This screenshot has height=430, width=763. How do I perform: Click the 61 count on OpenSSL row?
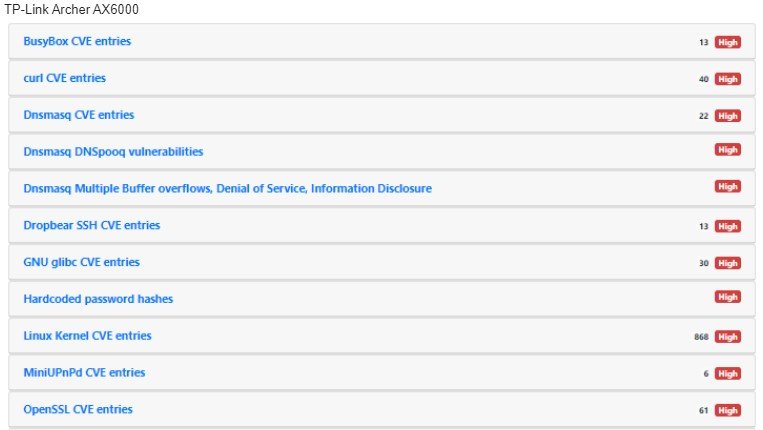704,410
